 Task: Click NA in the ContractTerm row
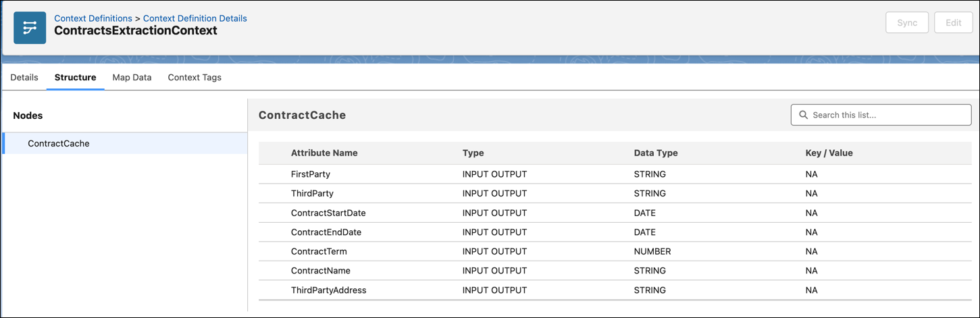coord(811,251)
